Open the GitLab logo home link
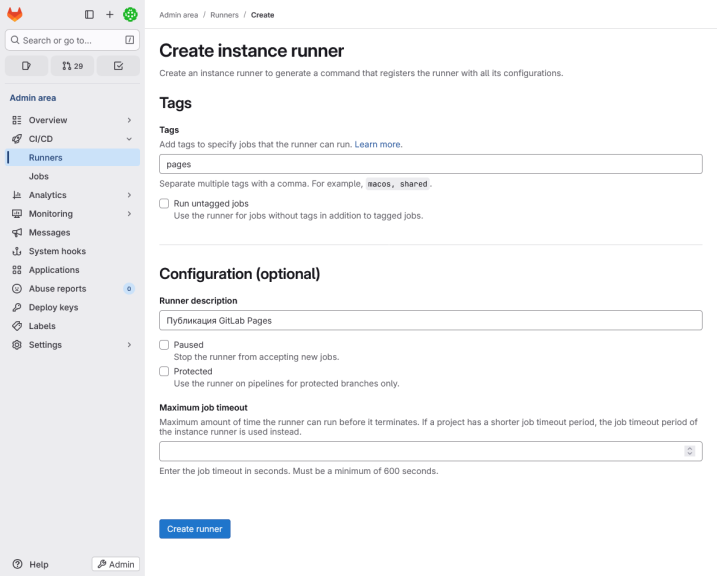717x576 pixels. click(15, 15)
